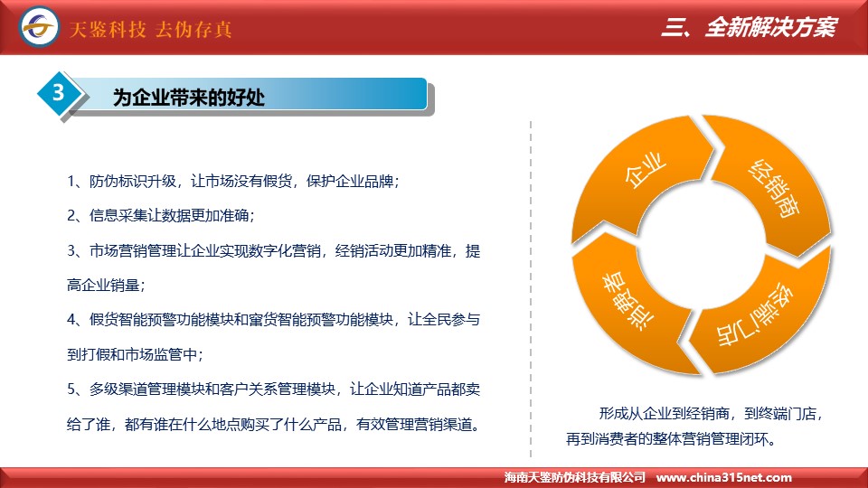Screen dimensions: 868x488
Task: Click the heading 为企业带来的好处
Action: point(189,98)
